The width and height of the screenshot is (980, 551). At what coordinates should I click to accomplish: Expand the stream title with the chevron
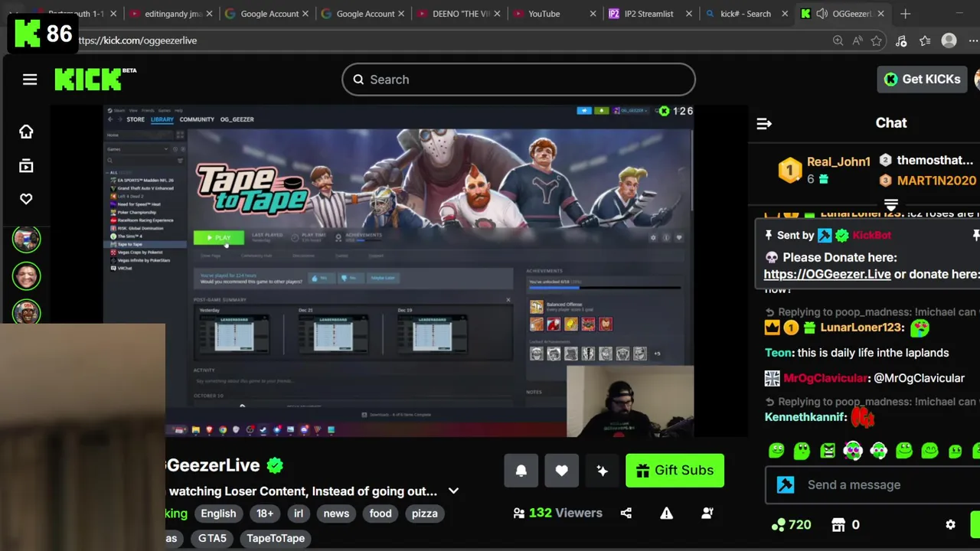[x=453, y=491]
